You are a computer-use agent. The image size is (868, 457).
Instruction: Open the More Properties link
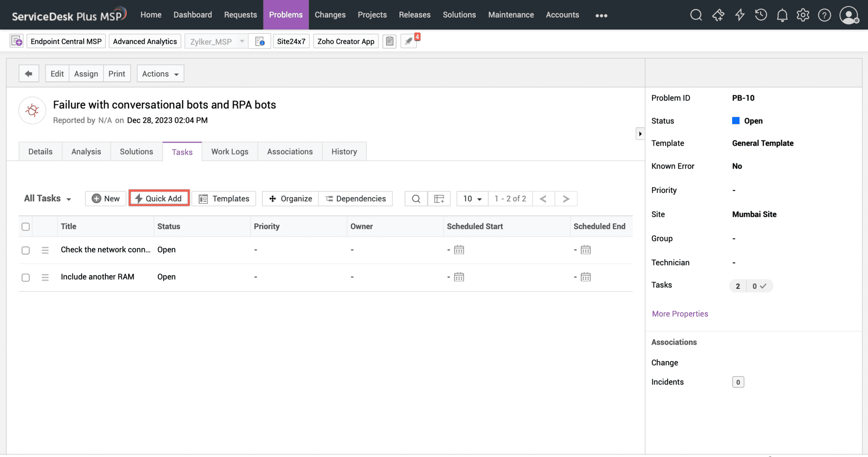pos(680,314)
